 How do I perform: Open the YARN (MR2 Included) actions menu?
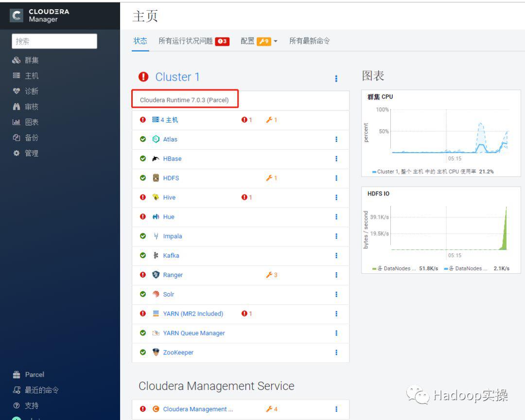pos(336,314)
